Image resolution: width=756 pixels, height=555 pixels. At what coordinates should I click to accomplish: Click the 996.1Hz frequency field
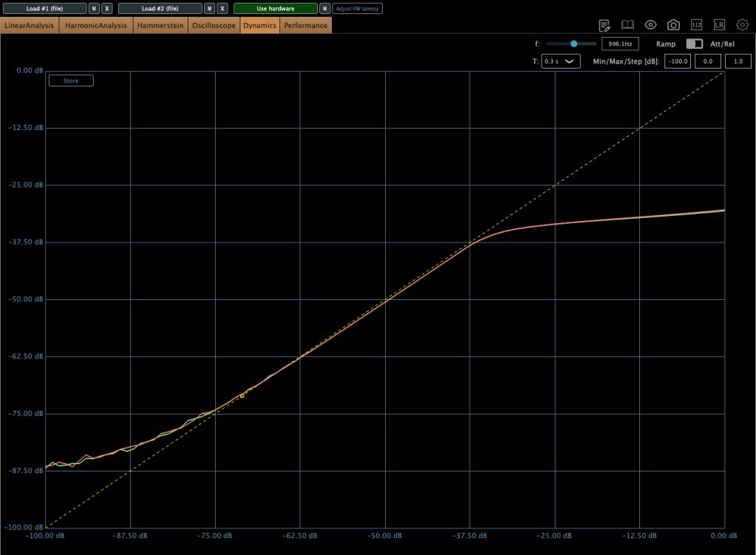[620, 44]
